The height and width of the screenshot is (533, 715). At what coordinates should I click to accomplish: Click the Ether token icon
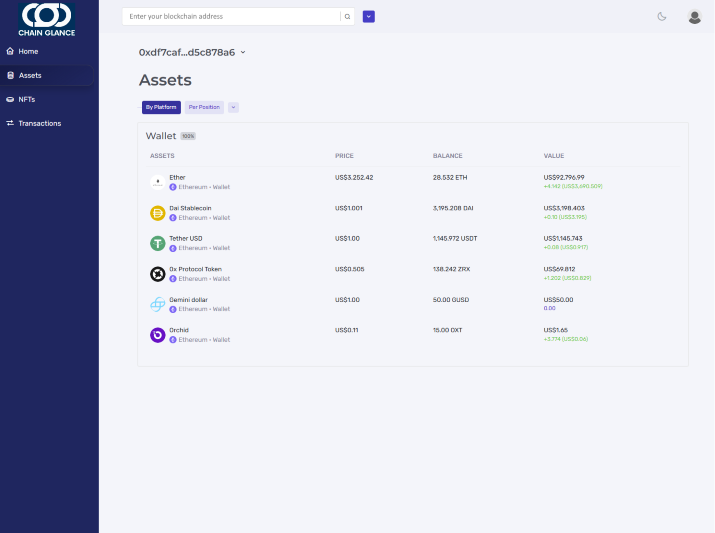157,182
